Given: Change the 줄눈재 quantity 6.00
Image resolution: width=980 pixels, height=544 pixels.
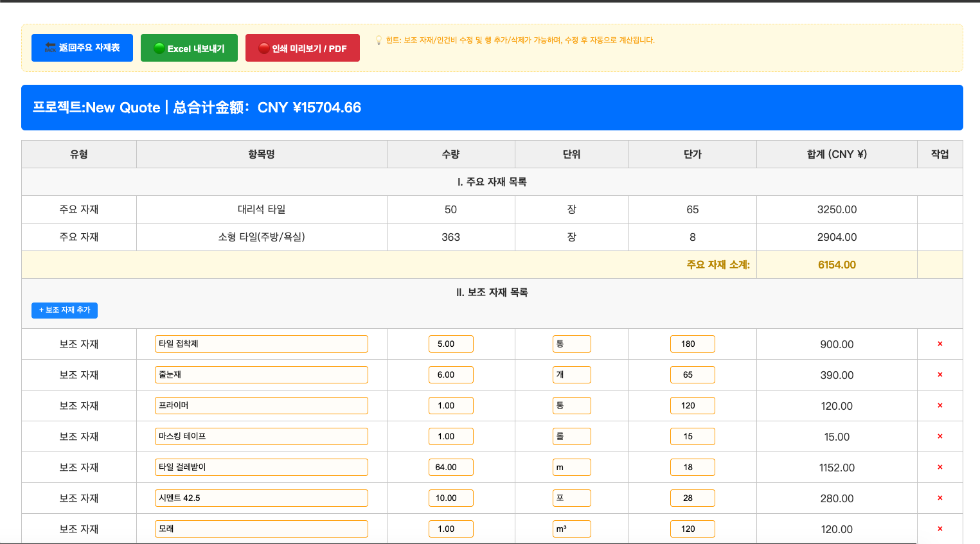Looking at the screenshot, I should pos(451,374).
